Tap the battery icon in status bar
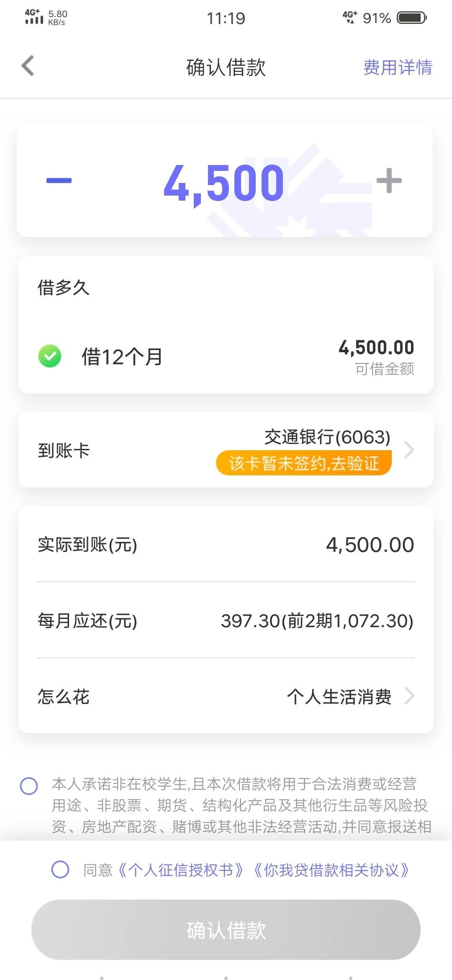452x980 pixels. 411,18
